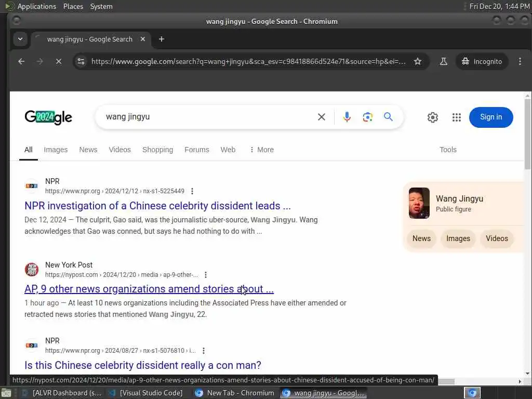This screenshot has width=532, height=399.
Task: Open the System menu
Action: [101, 6]
